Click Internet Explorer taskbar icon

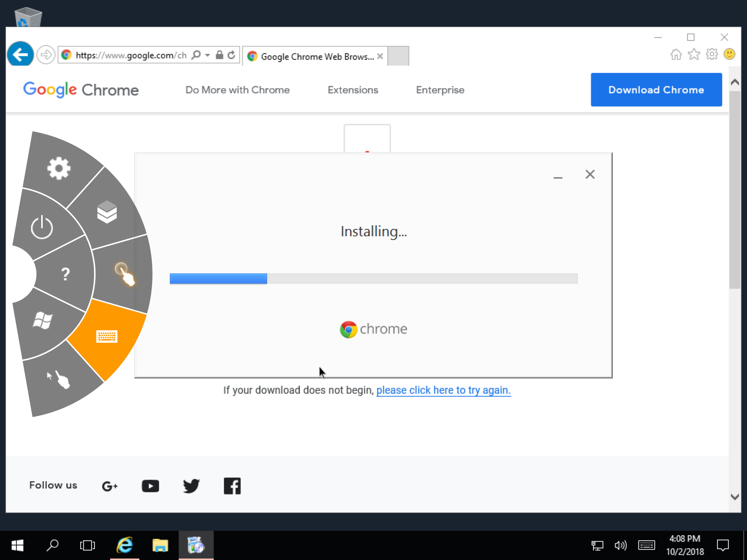(x=125, y=545)
